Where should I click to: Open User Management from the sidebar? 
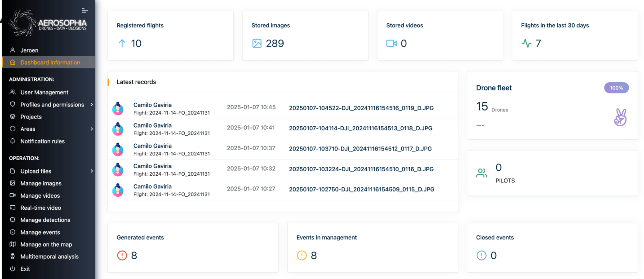pos(44,92)
